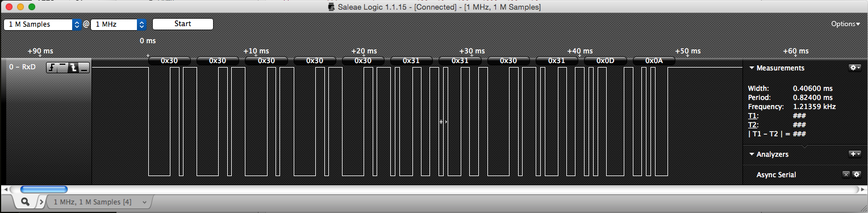Start the capture
Image resolution: width=868 pixels, height=213 pixels.
tap(183, 24)
